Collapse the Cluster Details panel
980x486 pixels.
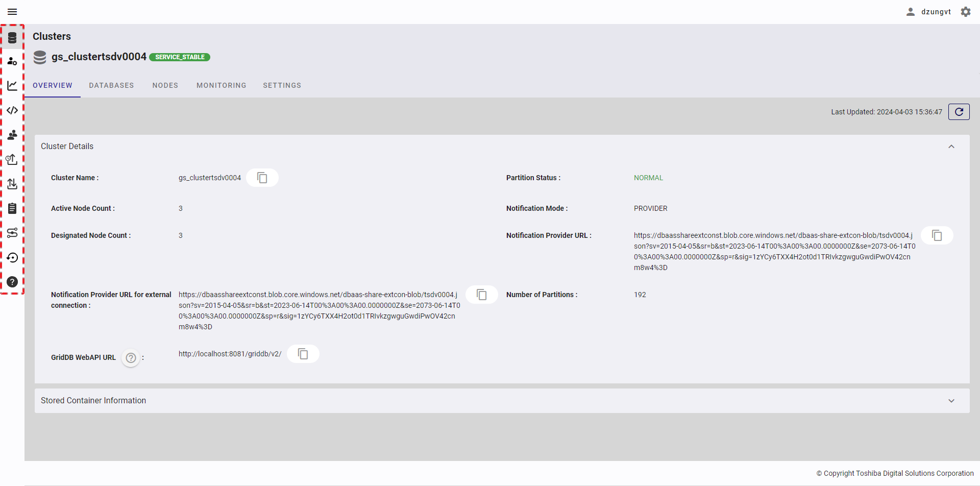951,147
